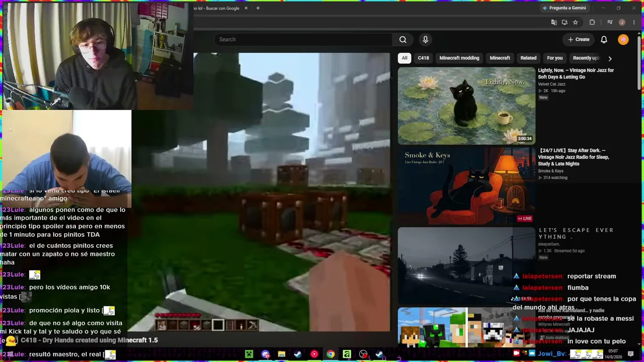Image resolution: width=644 pixels, height=362 pixels.
Task: Open the green A app in taskbar
Action: click(347, 354)
